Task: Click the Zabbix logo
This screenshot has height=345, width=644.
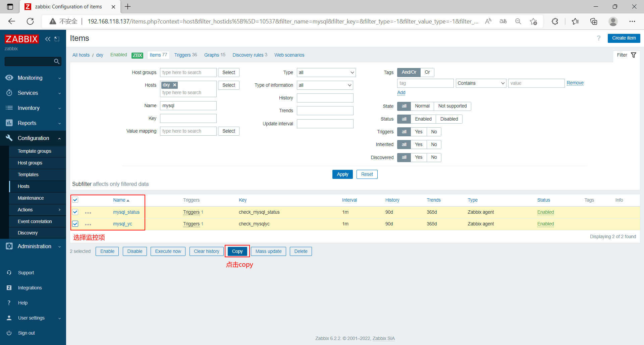Action: coord(21,39)
